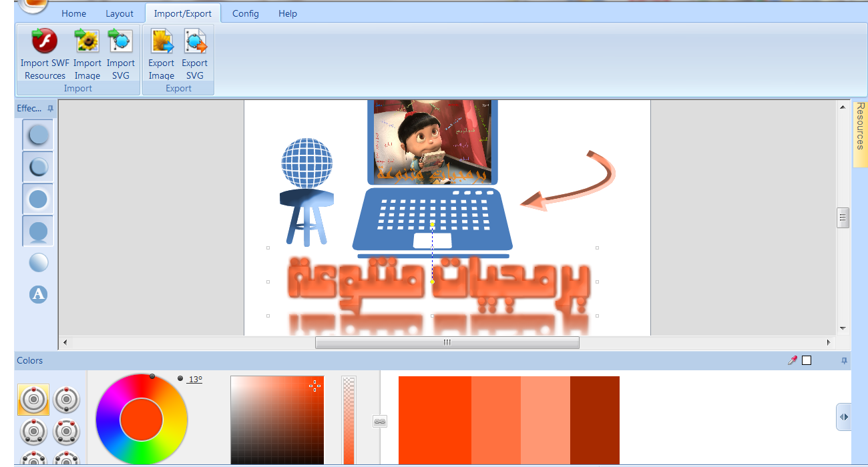
Task: Select the medium orange color swatch
Action: [x=496, y=420]
